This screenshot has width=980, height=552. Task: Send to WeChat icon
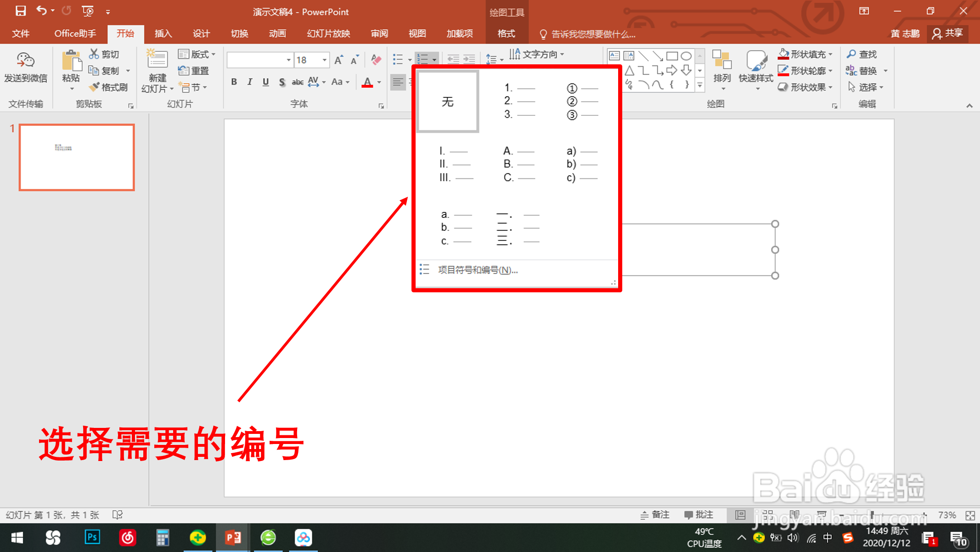click(x=26, y=68)
